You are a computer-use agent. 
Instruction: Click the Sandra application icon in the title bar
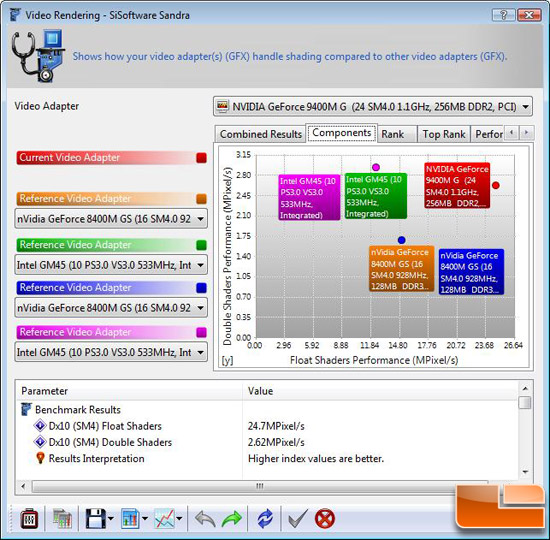[15, 15]
